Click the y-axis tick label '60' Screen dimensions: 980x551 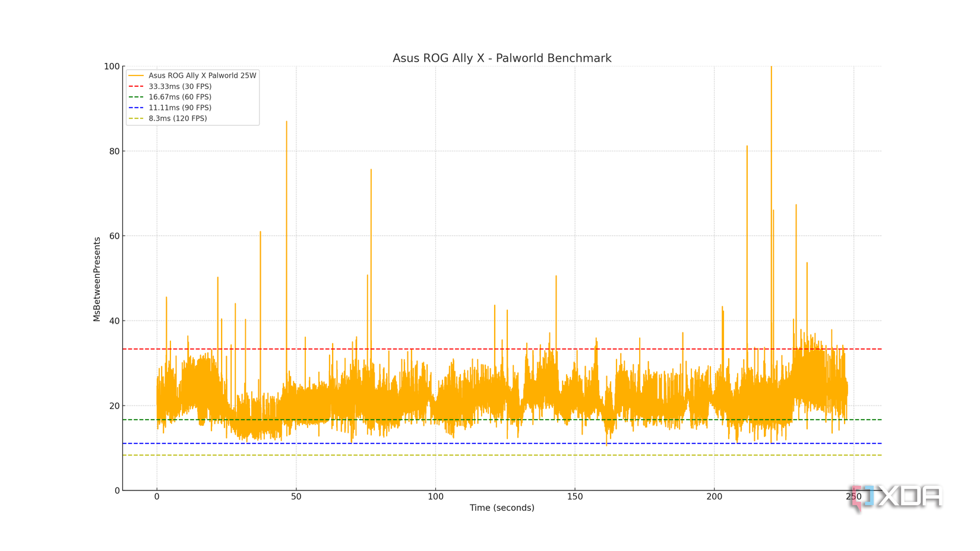(x=115, y=236)
